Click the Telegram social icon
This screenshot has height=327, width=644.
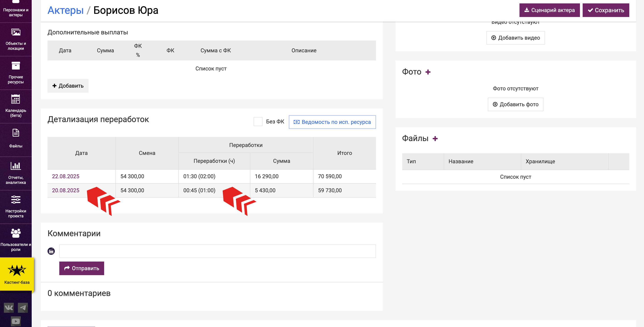[x=23, y=308]
